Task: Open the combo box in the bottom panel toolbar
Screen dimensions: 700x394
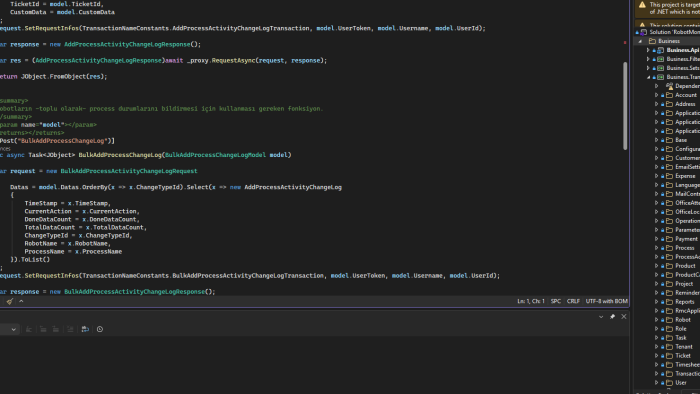Action: pos(9,329)
